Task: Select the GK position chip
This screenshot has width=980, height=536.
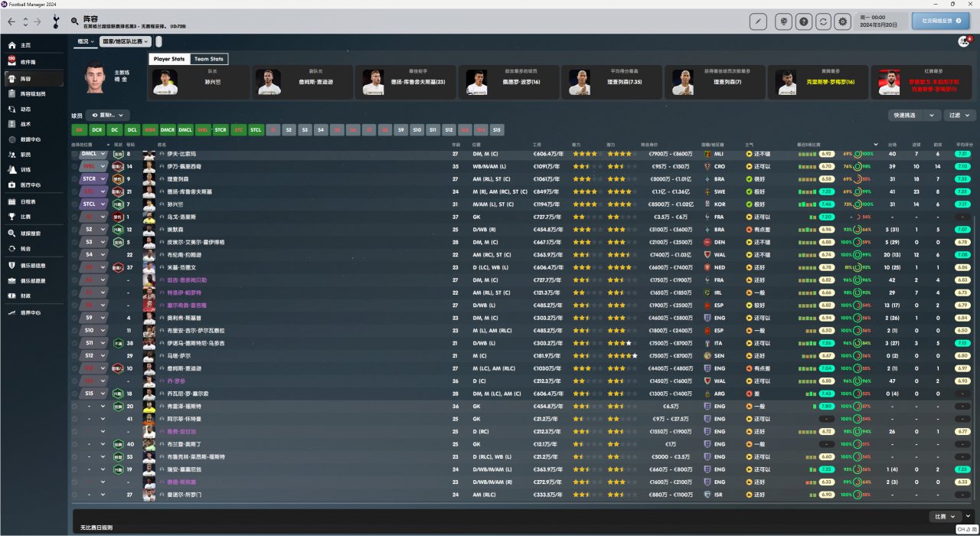Action: pos(79,129)
